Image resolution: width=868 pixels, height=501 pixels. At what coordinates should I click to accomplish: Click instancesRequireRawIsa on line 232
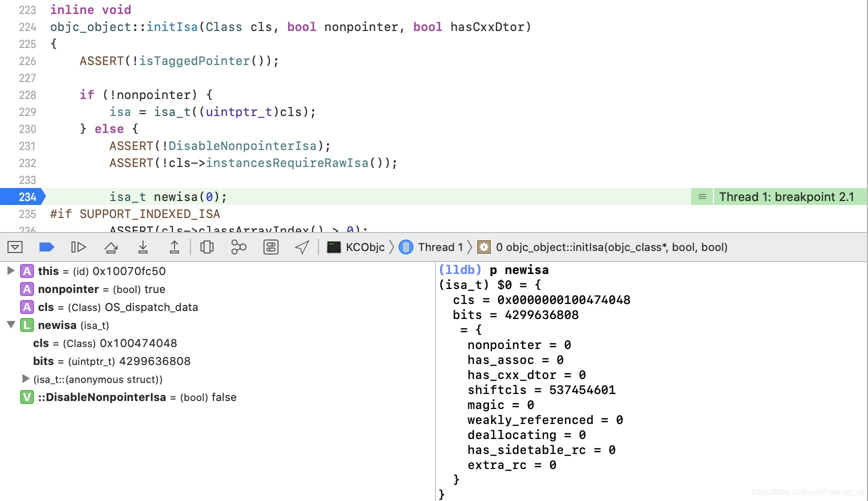287,163
